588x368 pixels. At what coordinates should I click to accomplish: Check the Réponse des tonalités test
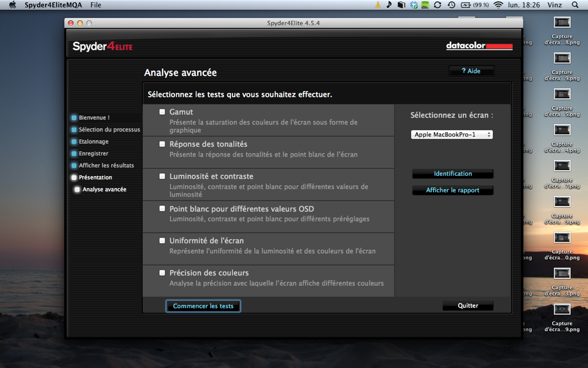click(163, 144)
